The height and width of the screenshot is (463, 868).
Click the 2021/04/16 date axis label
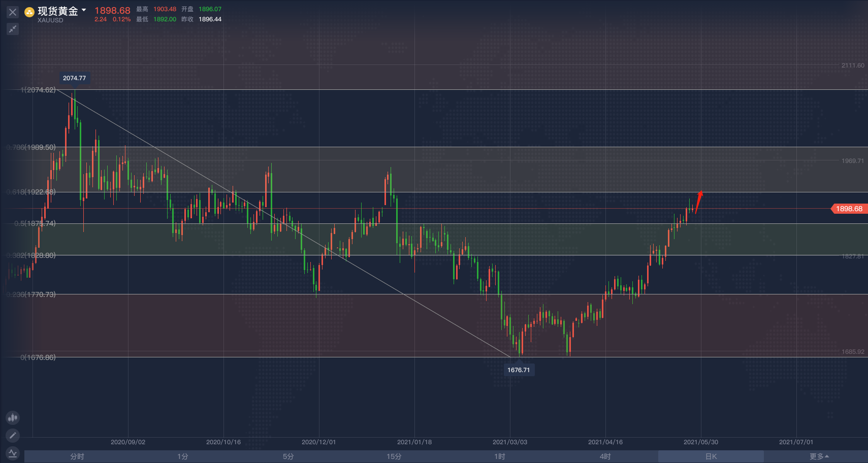[605, 442]
